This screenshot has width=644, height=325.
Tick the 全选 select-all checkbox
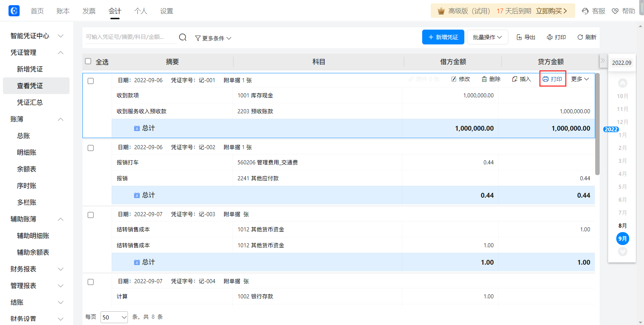[88, 61]
